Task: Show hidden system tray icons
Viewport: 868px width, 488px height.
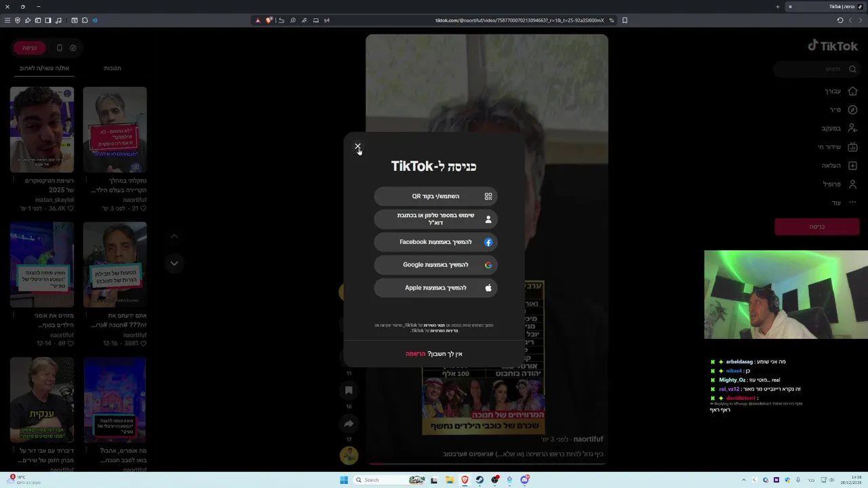Action: tap(743, 480)
